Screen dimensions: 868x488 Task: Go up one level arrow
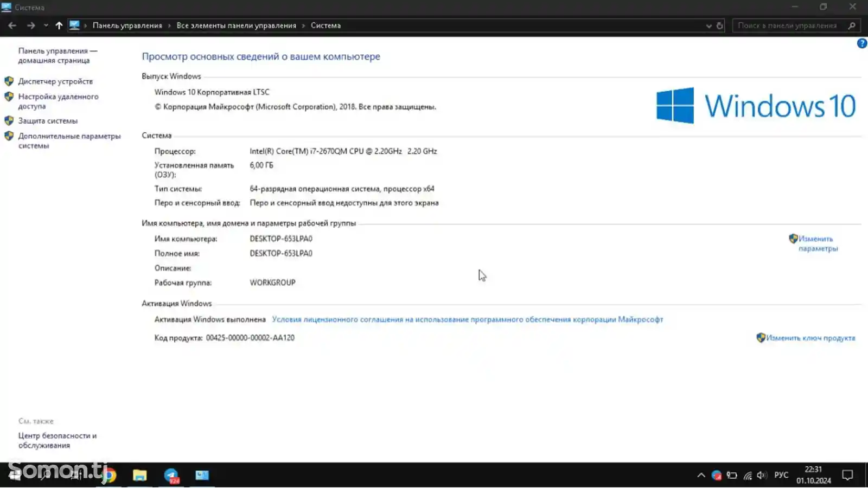point(59,25)
